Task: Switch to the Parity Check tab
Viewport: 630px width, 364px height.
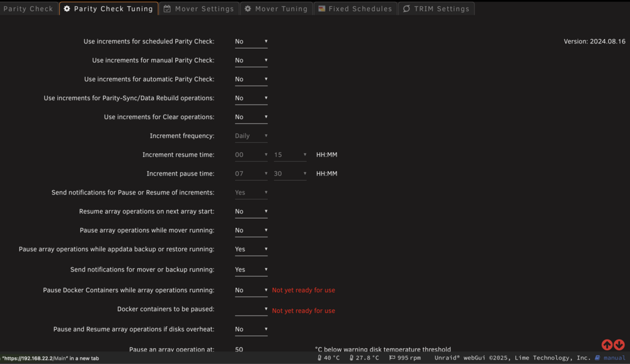Action: tap(28, 8)
